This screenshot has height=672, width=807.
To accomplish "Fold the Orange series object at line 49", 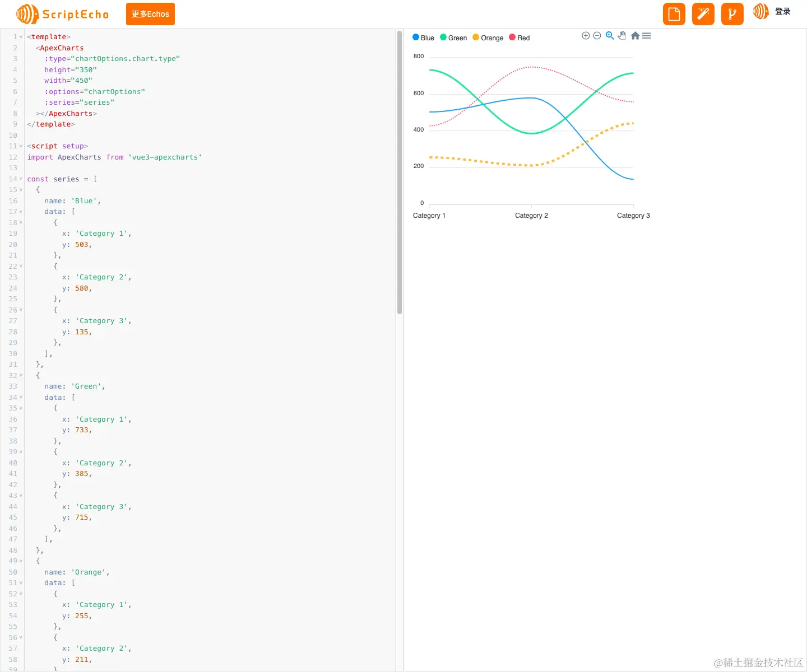I will click(x=21, y=561).
